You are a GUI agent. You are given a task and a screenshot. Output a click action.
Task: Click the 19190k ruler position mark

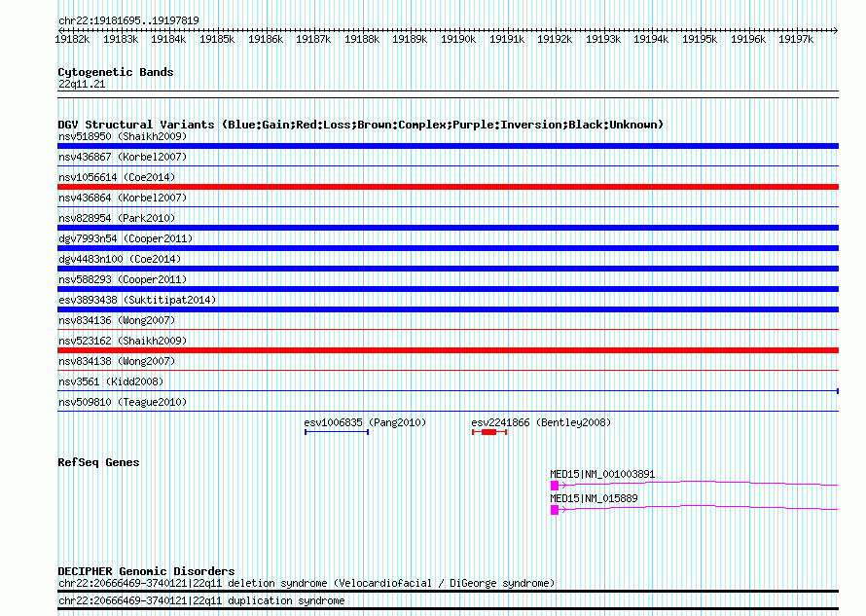click(458, 40)
